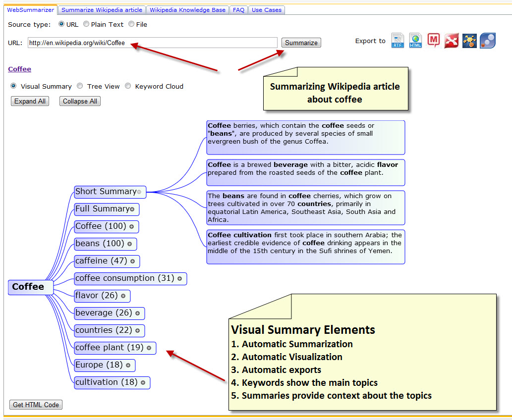Enable Keyword Cloud view

point(128,86)
